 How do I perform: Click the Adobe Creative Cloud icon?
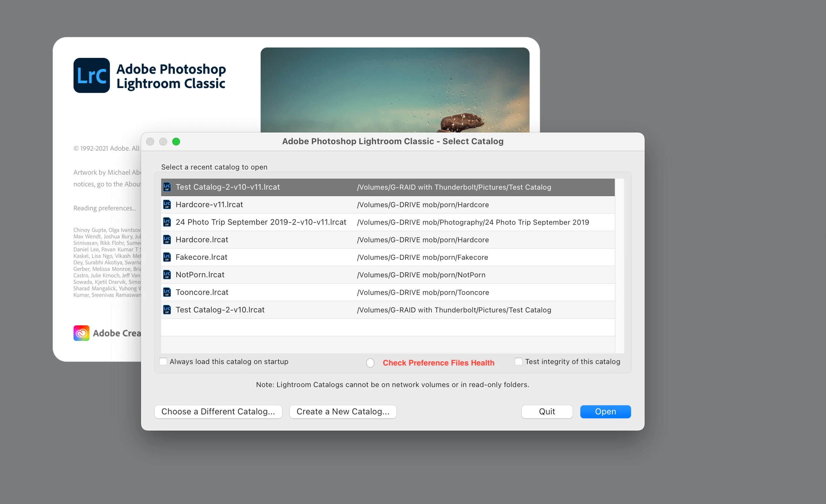(x=81, y=333)
